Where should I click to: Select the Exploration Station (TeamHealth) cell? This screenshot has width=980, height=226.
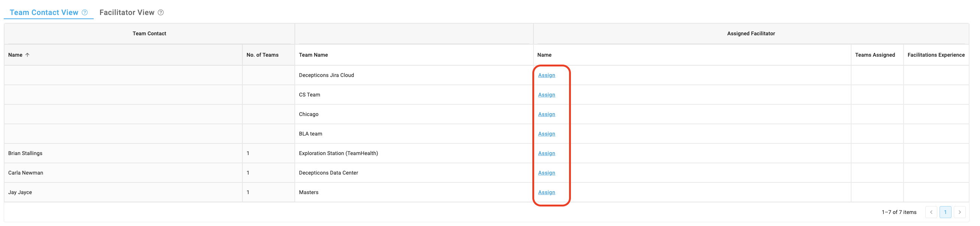tap(414, 153)
